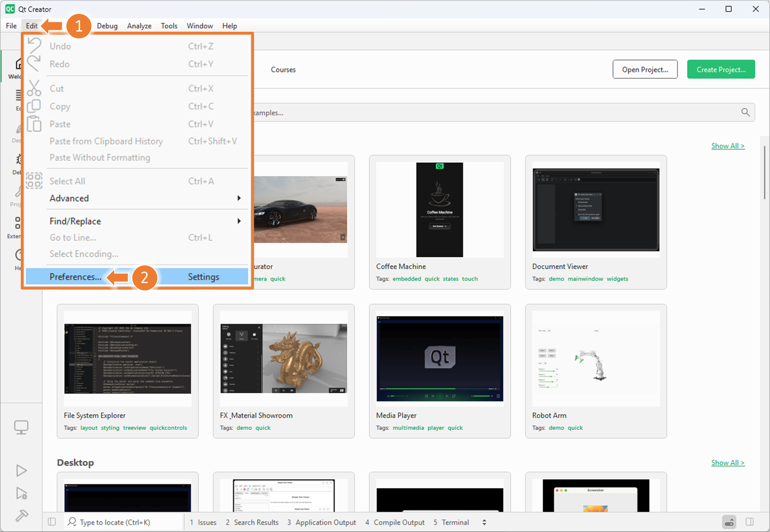This screenshot has height=532, width=770.
Task: Open the Search Results pane
Action: click(x=252, y=522)
